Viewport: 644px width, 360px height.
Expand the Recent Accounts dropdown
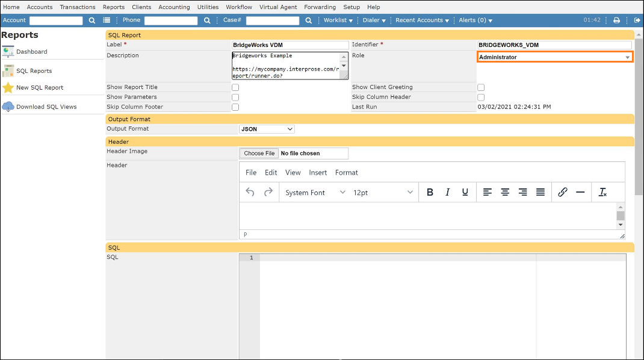tap(423, 20)
